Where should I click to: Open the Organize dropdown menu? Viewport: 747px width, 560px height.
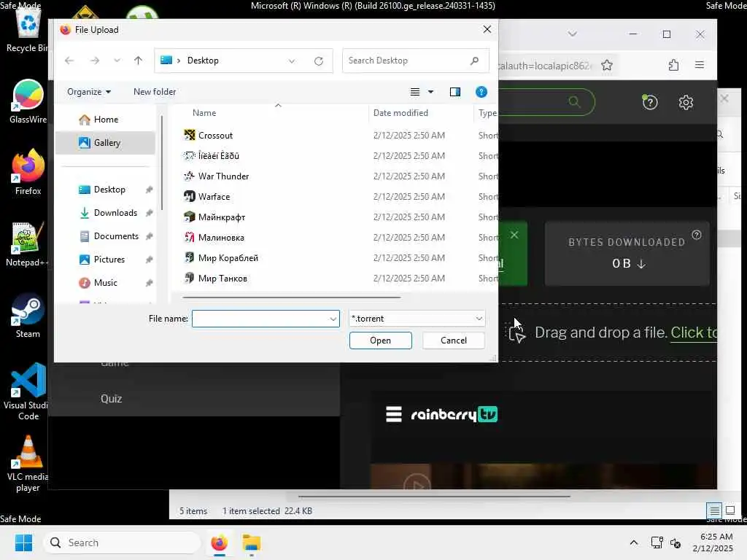click(x=88, y=92)
